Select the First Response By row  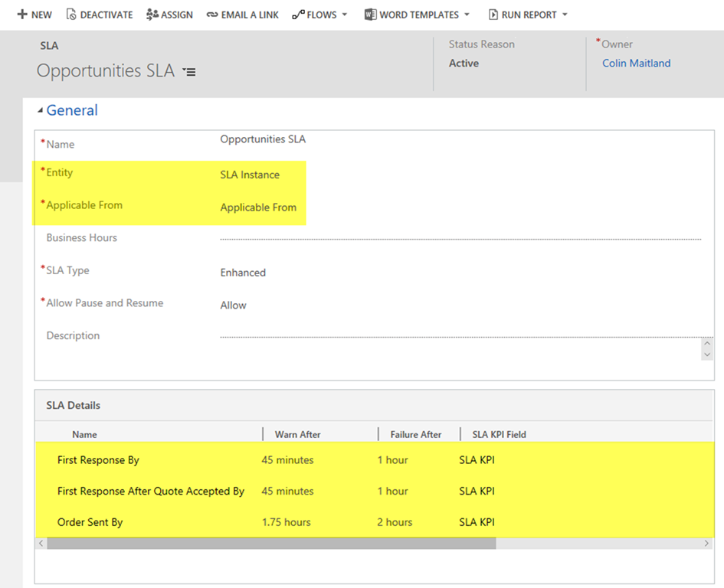click(98, 460)
